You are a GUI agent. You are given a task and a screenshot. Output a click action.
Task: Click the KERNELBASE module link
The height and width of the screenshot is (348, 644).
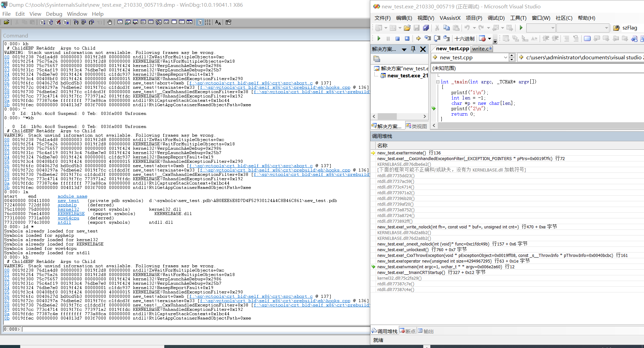point(71,214)
